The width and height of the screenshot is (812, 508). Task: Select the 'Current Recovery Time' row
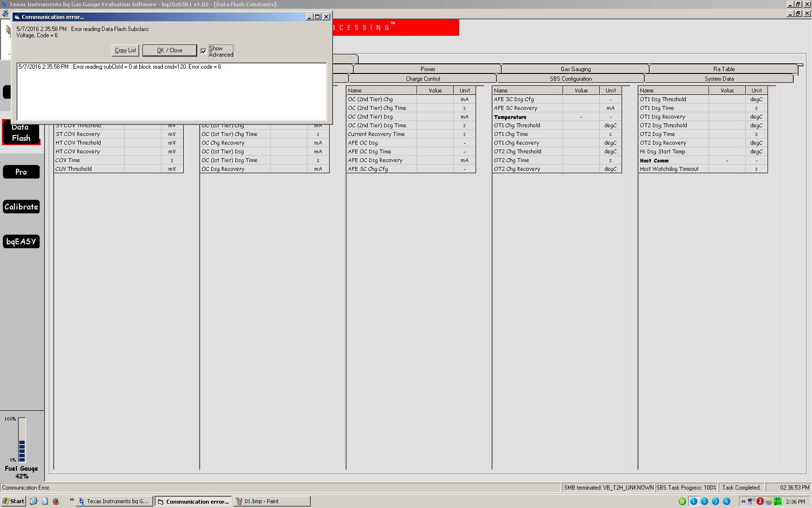411,134
